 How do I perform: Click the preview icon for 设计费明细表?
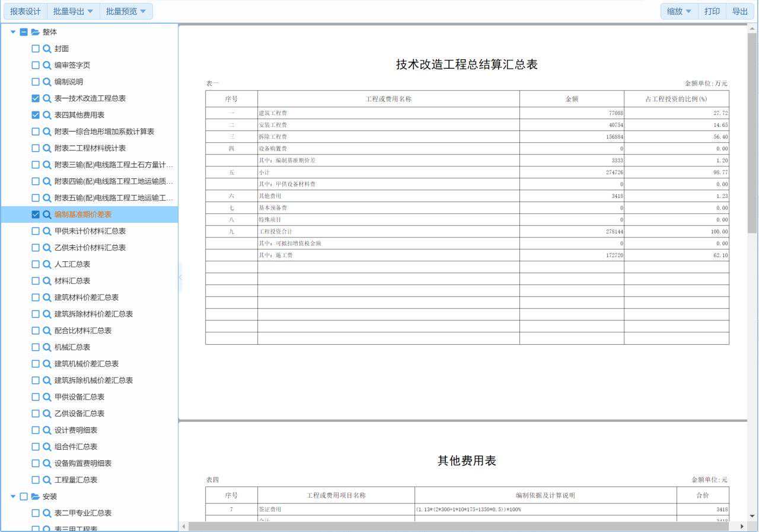(47, 430)
